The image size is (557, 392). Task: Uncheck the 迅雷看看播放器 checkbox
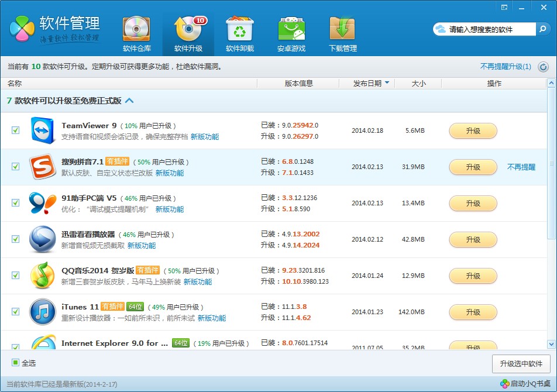point(15,239)
